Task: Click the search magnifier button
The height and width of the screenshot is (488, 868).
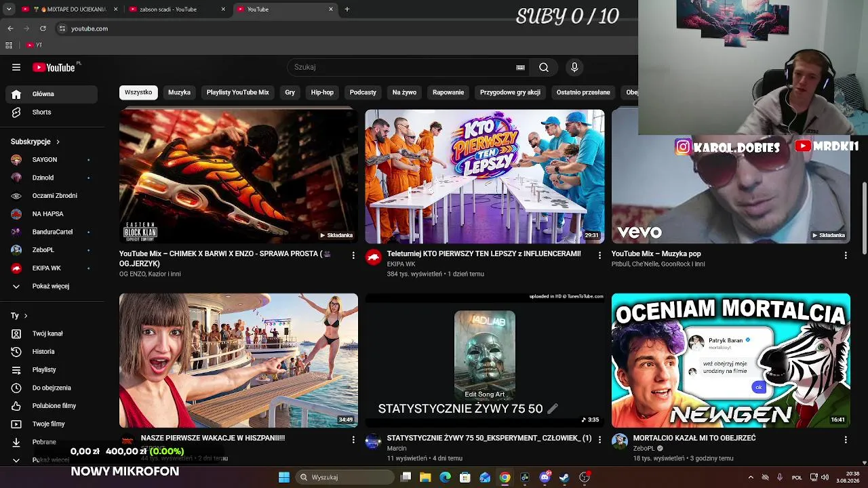Action: pyautogui.click(x=544, y=67)
